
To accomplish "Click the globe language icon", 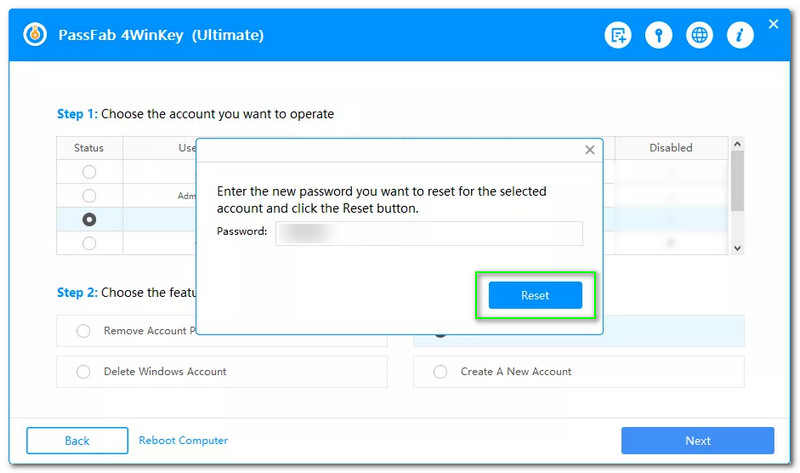I will coord(700,35).
